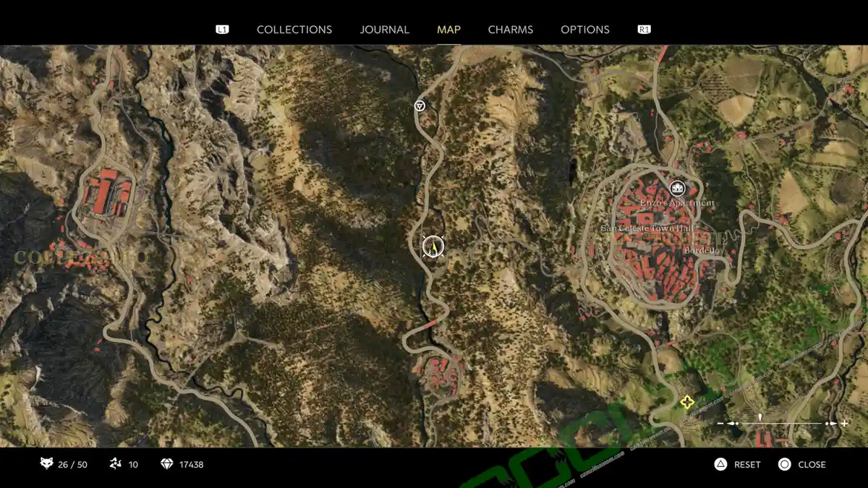The width and height of the screenshot is (868, 488).
Task: Click the Bordello map label
Action: (702, 250)
